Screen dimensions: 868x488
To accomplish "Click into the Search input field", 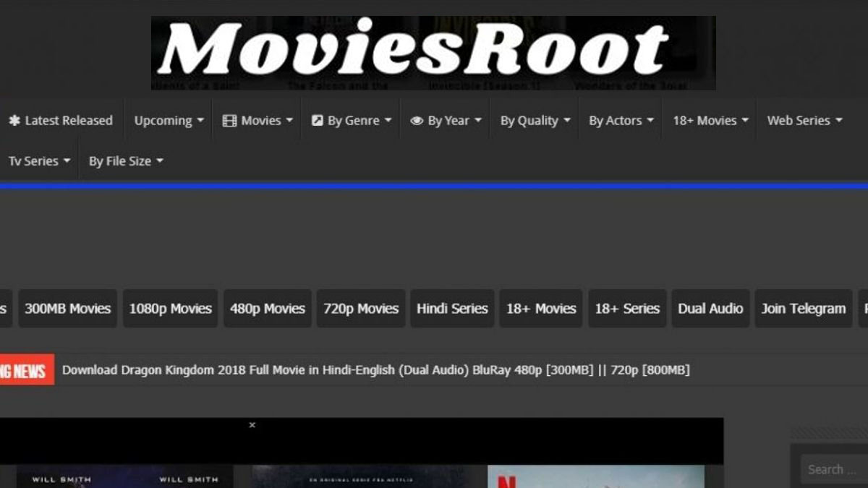I will 833,470.
